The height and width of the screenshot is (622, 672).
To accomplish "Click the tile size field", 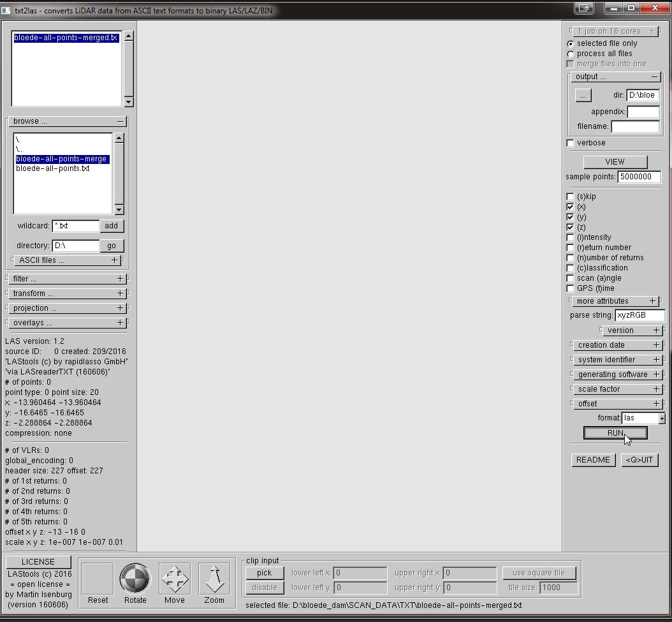I will click(559, 588).
